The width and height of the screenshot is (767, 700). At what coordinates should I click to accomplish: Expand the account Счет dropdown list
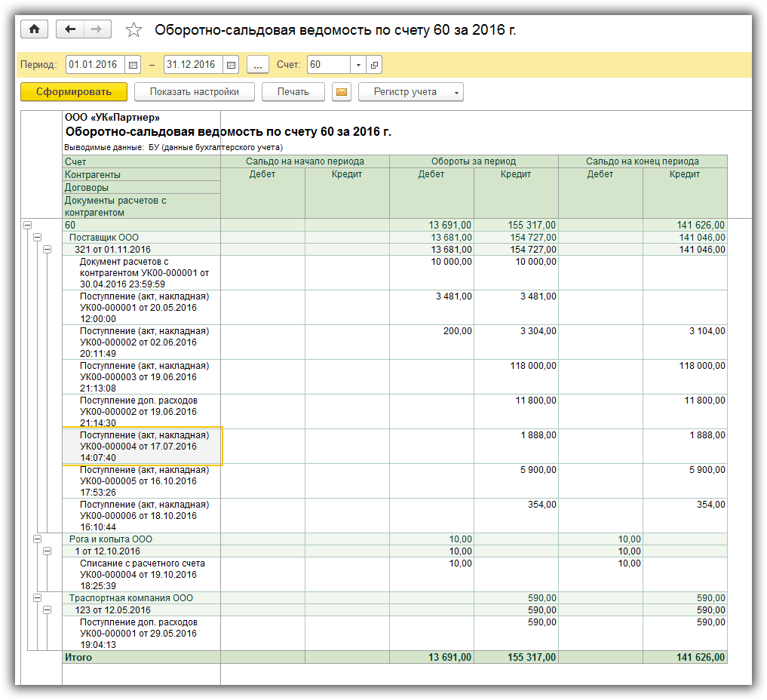coord(358,65)
